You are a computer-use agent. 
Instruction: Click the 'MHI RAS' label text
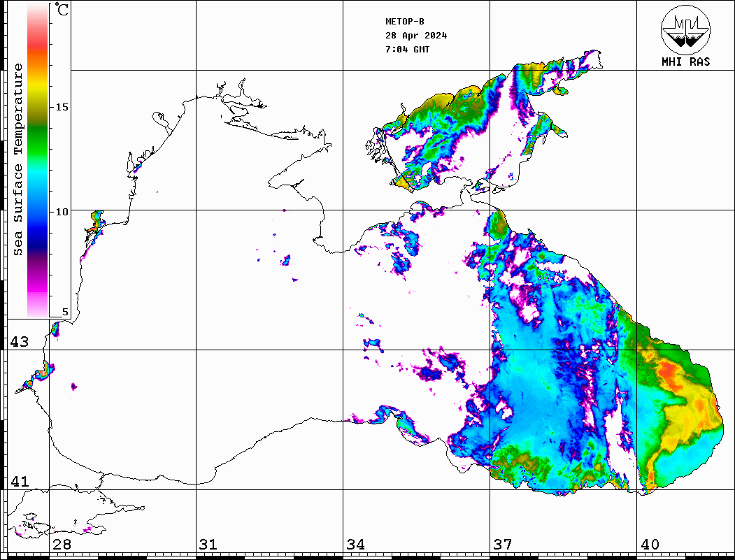[x=685, y=62]
